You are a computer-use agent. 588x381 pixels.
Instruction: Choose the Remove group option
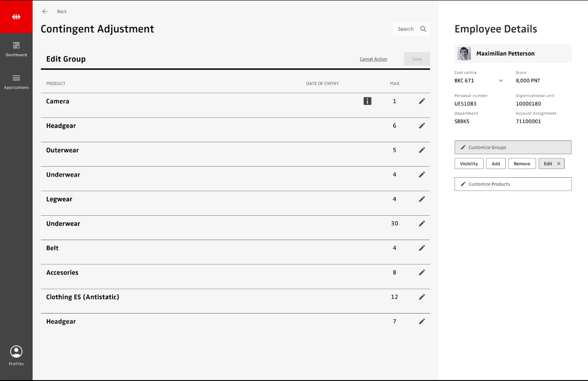pos(522,164)
